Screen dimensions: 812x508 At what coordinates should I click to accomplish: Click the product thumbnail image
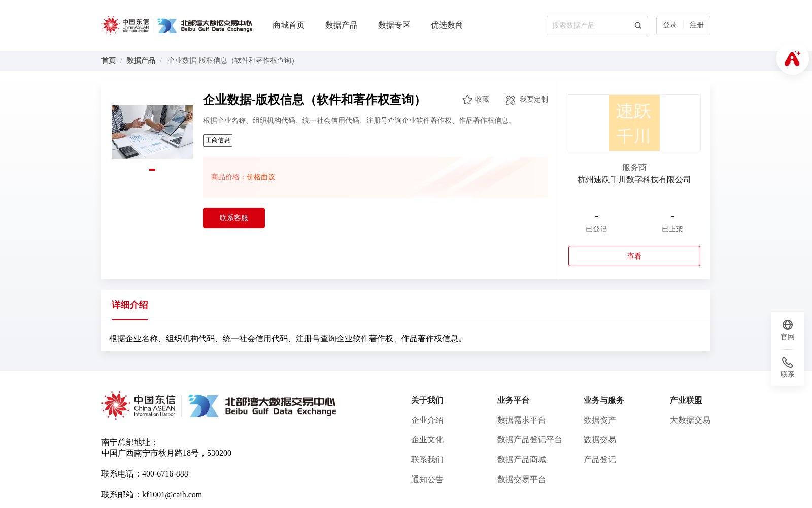152,132
